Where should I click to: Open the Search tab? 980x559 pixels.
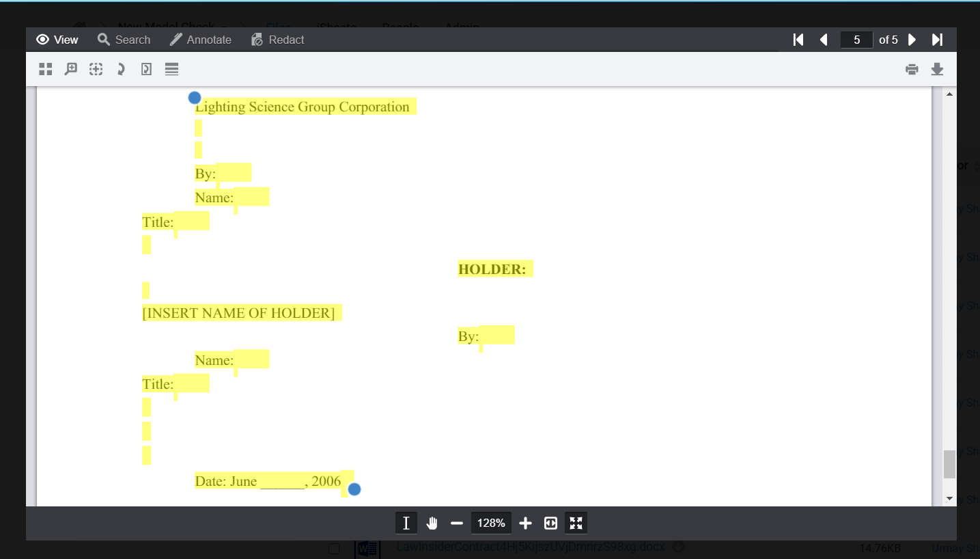click(x=124, y=40)
